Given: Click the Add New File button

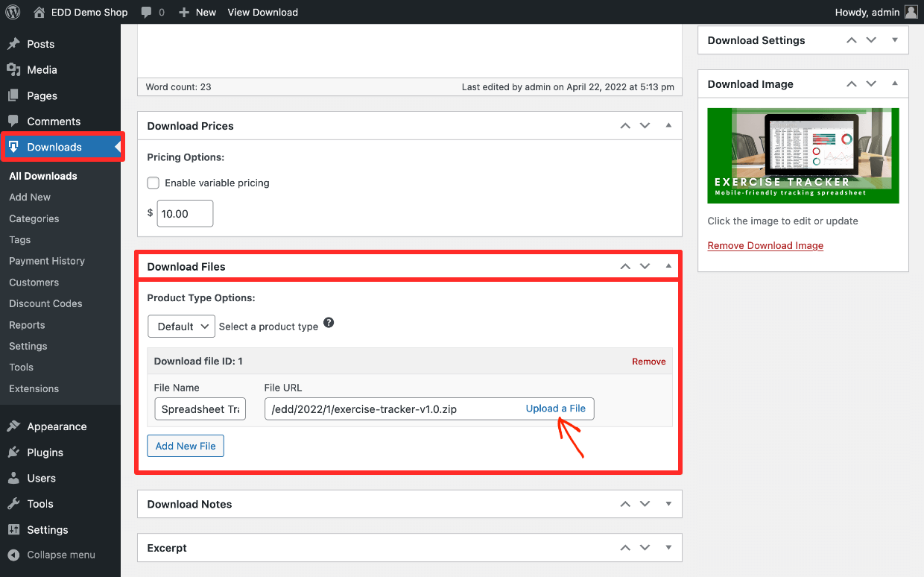Looking at the screenshot, I should [x=185, y=445].
